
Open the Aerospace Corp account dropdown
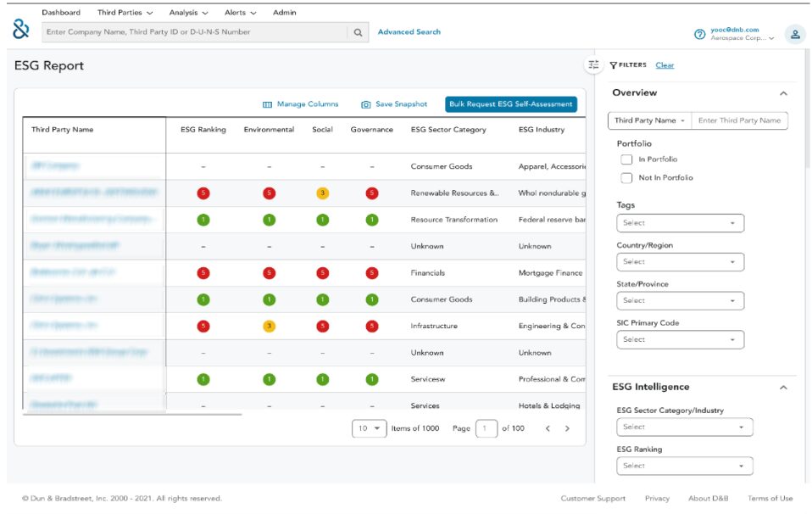pyautogui.click(x=742, y=38)
